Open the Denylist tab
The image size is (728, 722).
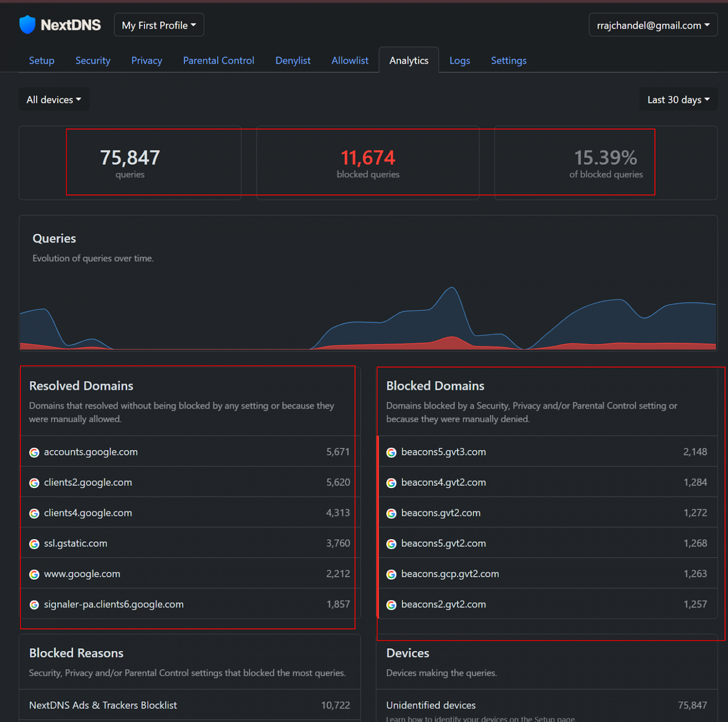point(293,60)
